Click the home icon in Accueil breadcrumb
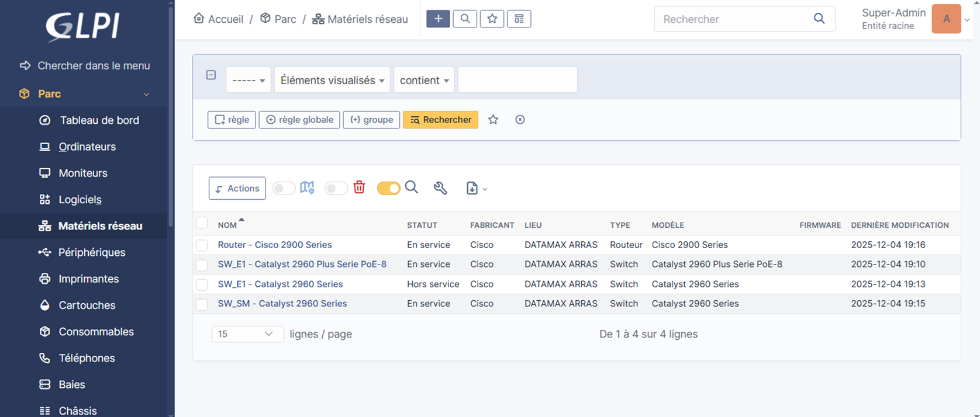 click(199, 19)
